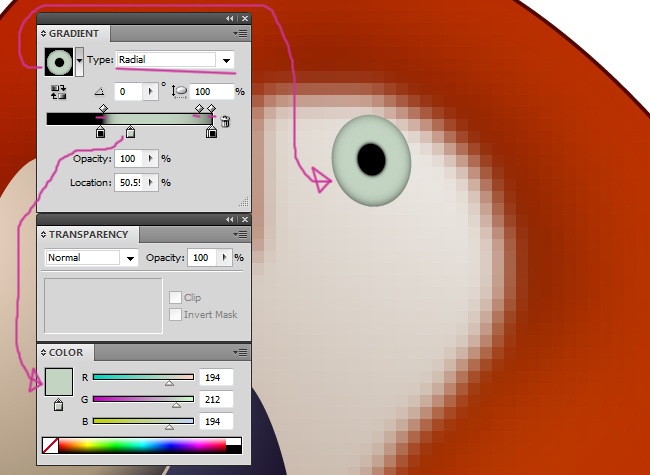The height and width of the screenshot is (475, 650).
Task: Open the gradient Type dropdown
Action: pos(226,61)
